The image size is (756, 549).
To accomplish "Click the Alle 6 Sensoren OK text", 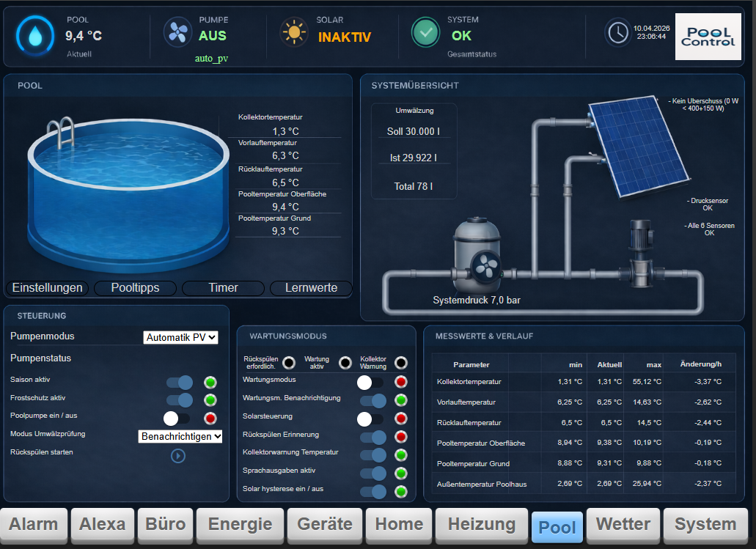I will (x=709, y=229).
